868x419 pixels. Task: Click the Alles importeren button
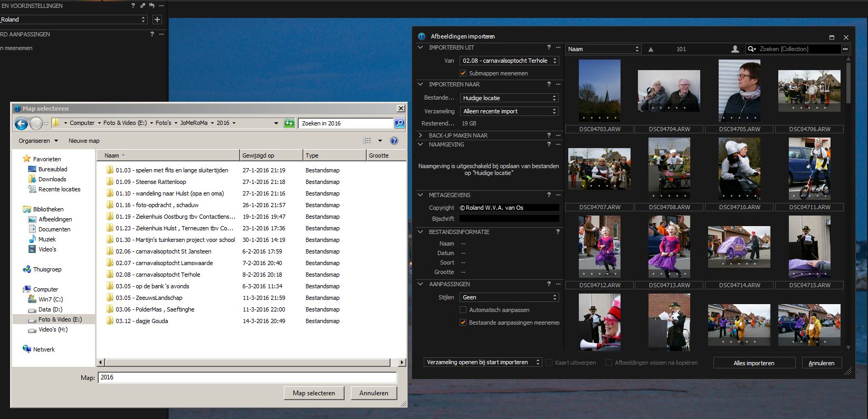click(x=753, y=363)
